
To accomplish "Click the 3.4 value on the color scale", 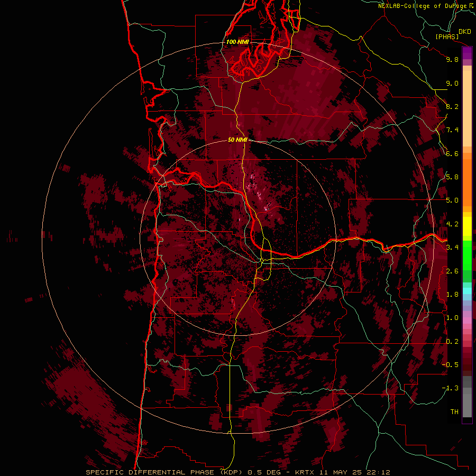I will click(x=452, y=248).
